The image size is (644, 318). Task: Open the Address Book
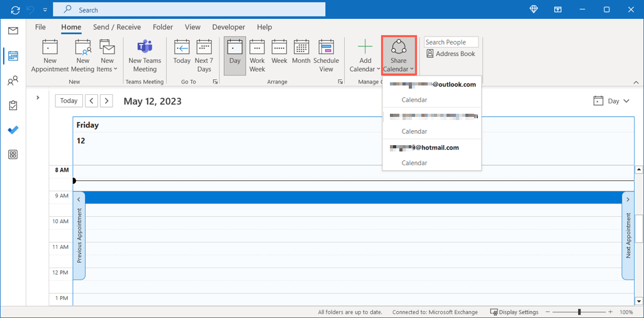[x=450, y=54]
